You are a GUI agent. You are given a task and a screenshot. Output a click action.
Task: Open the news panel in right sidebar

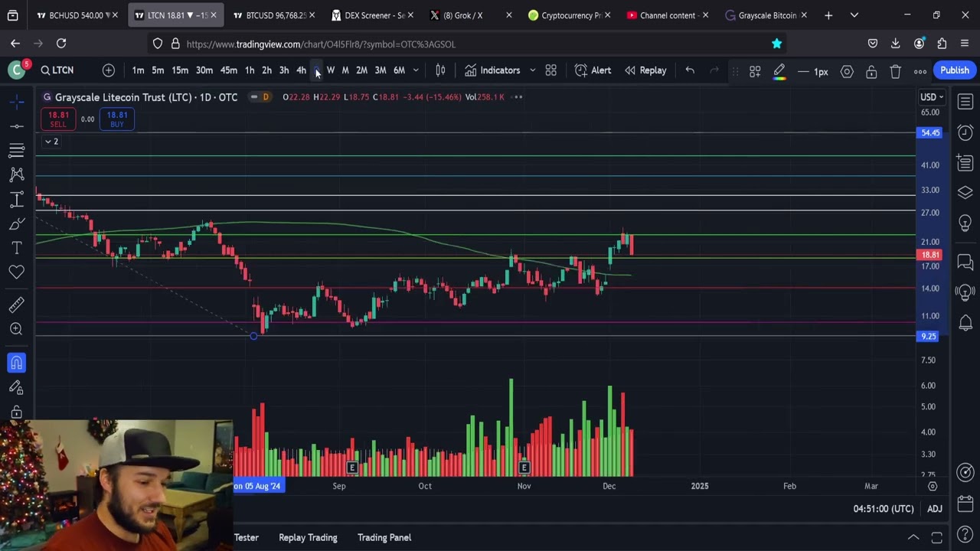[x=965, y=162]
